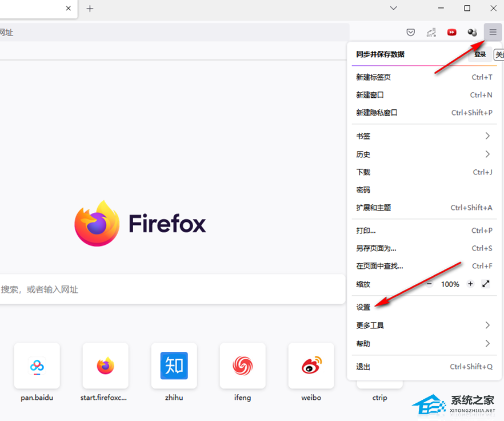This screenshot has height=421, width=504.
Task: Choose 打印... from the menu
Action: click(x=424, y=231)
